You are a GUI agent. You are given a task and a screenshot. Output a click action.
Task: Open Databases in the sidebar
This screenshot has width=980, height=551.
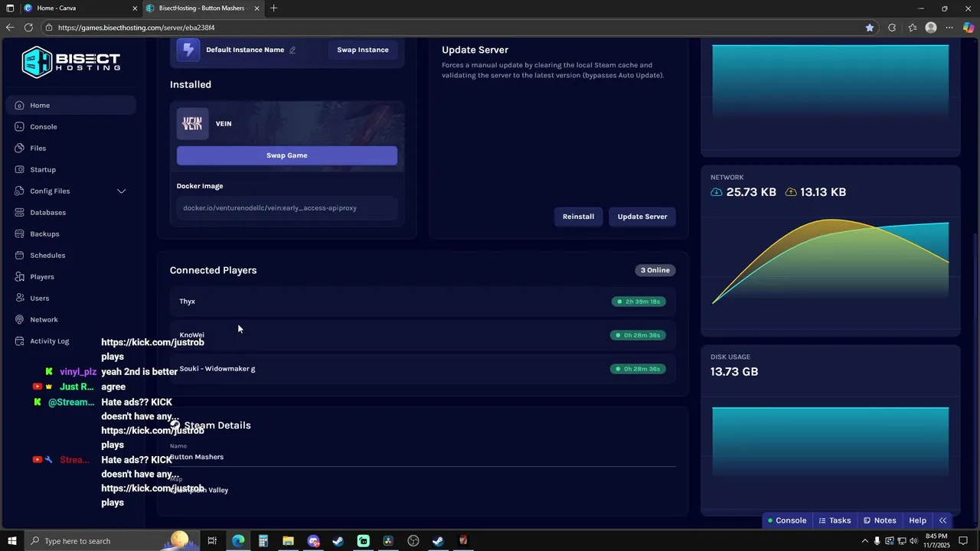pos(71,212)
